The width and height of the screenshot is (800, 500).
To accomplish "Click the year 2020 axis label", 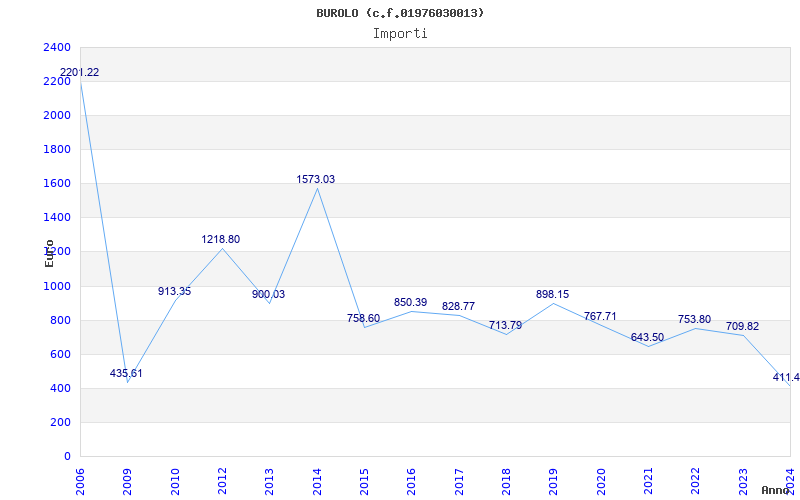I will click(601, 481).
